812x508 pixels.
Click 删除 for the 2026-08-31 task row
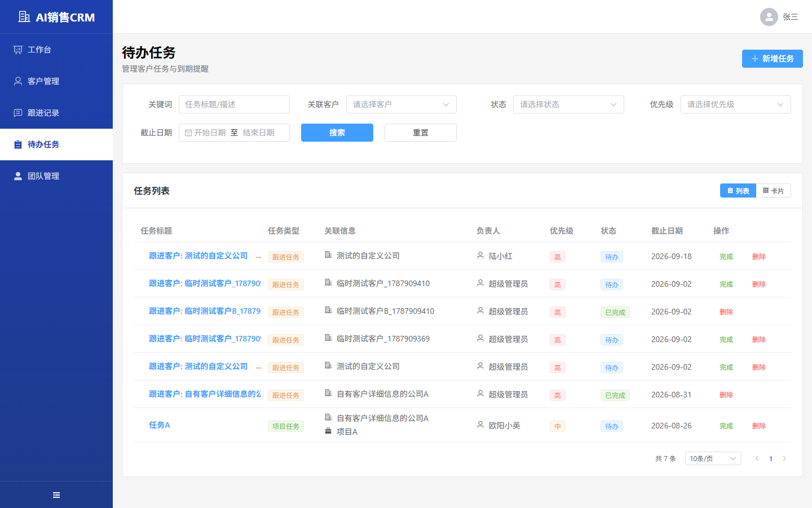[726, 395]
